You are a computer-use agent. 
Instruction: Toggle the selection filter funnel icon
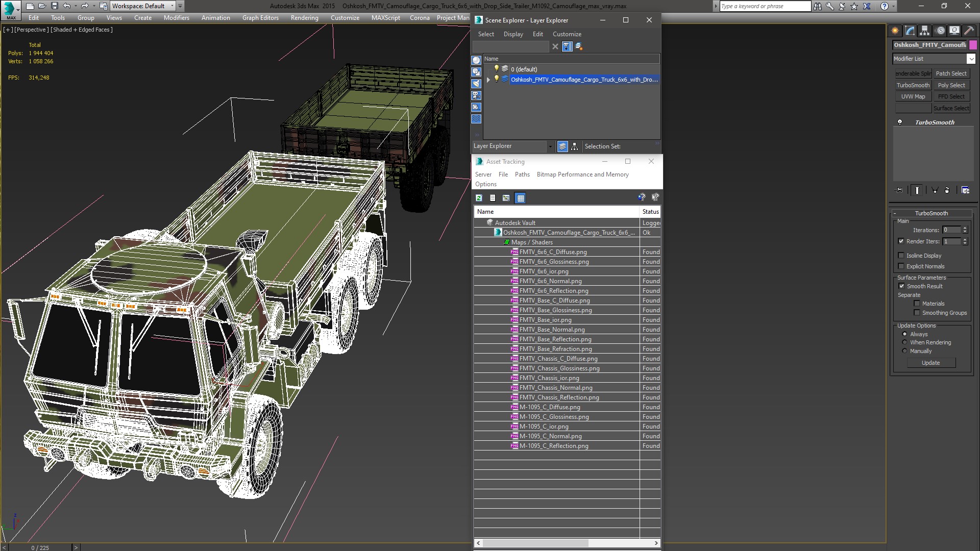(567, 46)
